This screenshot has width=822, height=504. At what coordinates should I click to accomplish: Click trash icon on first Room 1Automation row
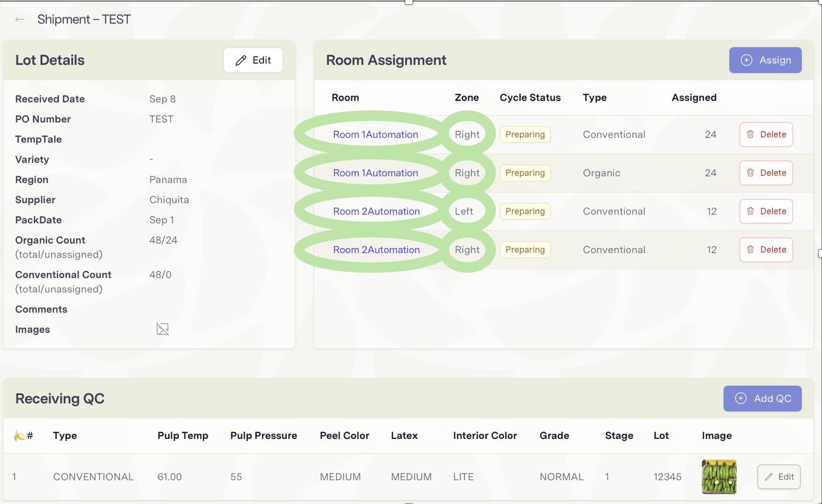[751, 134]
